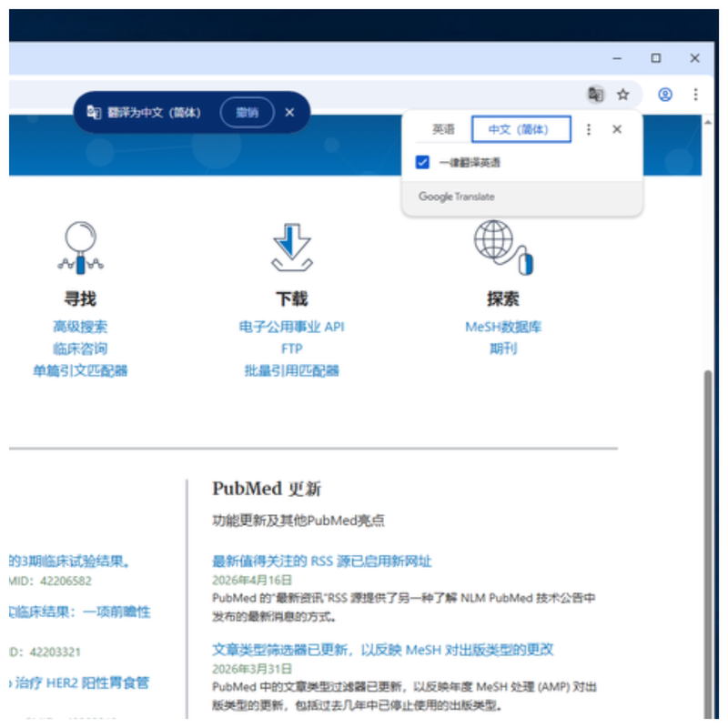Open the MeSH数据库 link

pyautogui.click(x=503, y=327)
